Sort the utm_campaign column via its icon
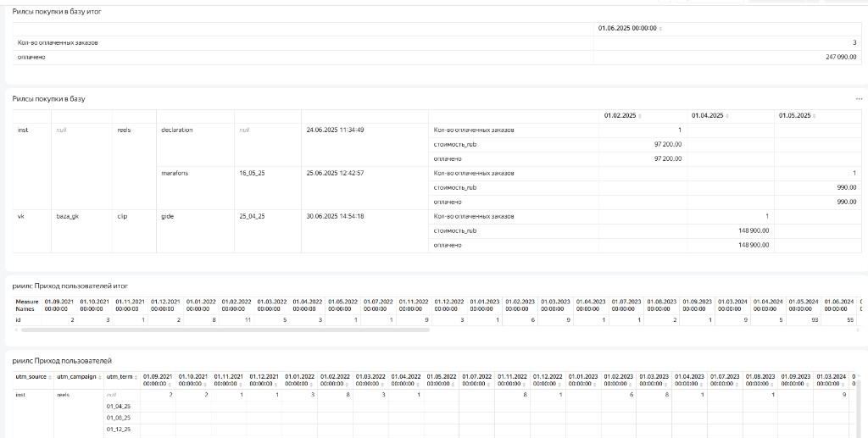The width and height of the screenshot is (868, 438). (100, 377)
